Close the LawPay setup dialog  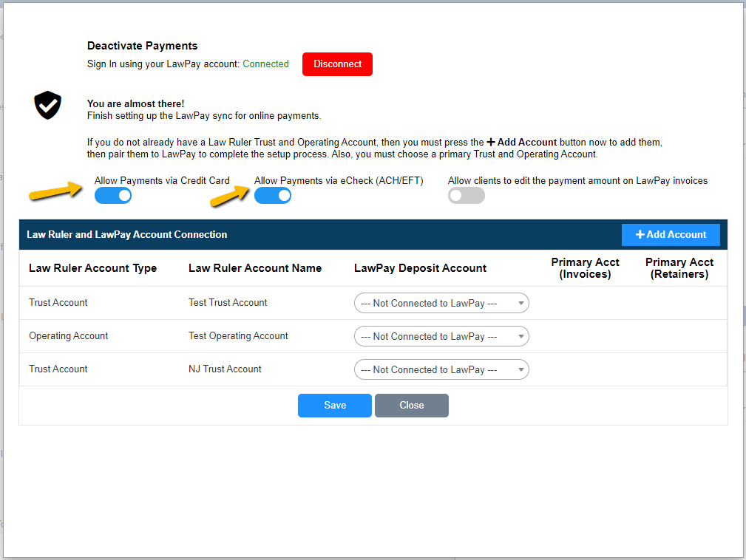[x=412, y=406]
